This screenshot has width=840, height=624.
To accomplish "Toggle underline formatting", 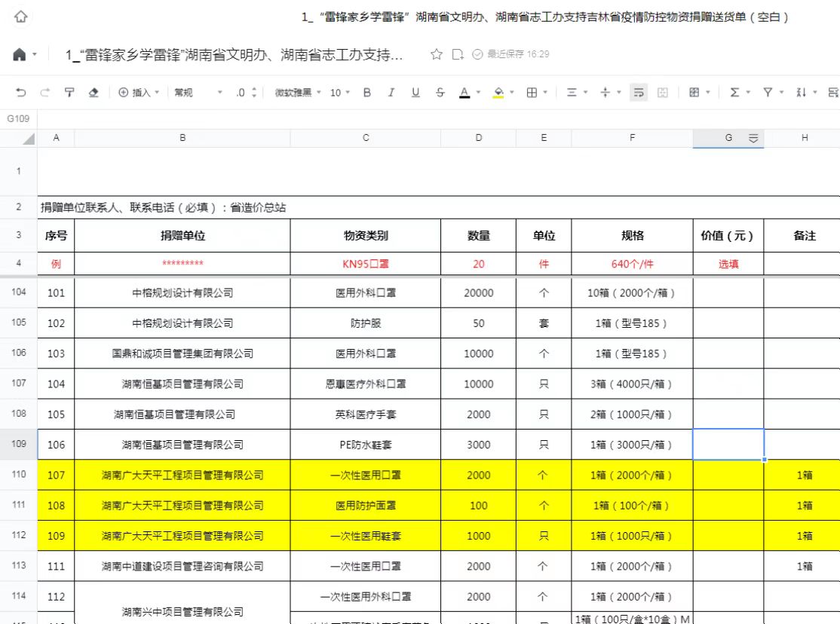I will tap(415, 92).
